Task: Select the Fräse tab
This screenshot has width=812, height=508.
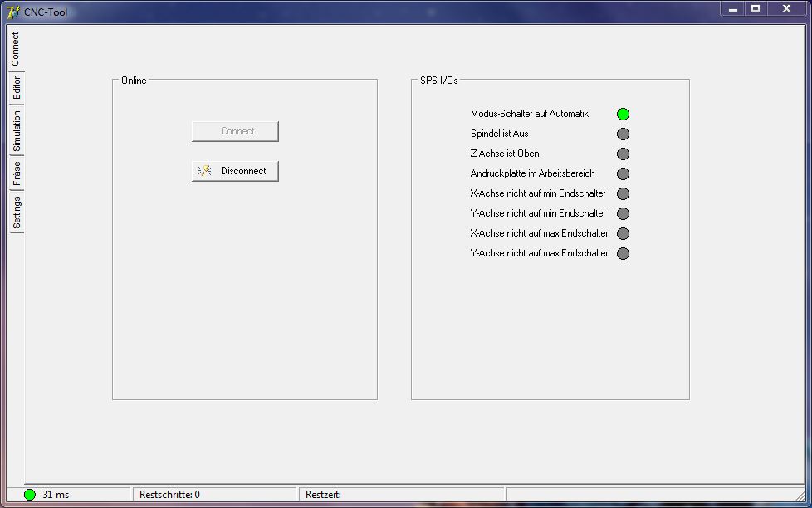Action: 17,173
